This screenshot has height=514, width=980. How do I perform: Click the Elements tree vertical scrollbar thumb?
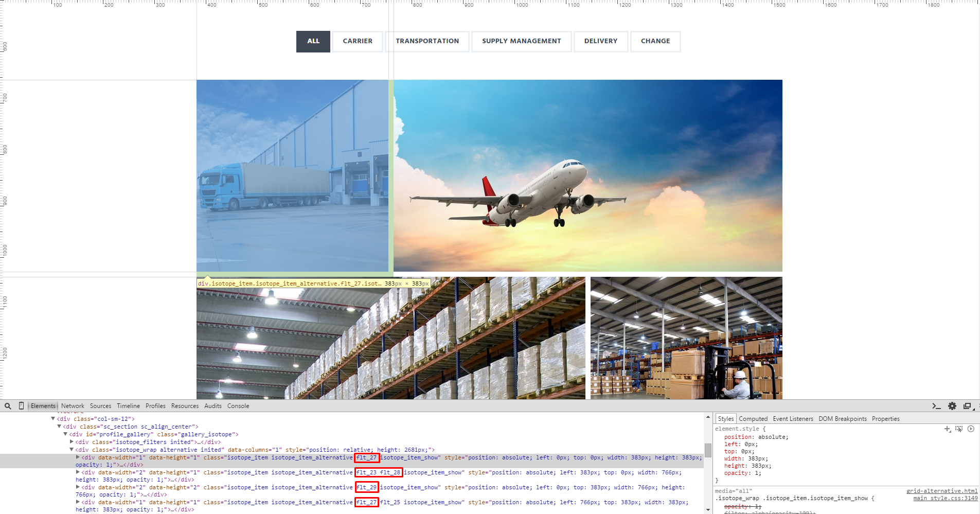point(708,450)
